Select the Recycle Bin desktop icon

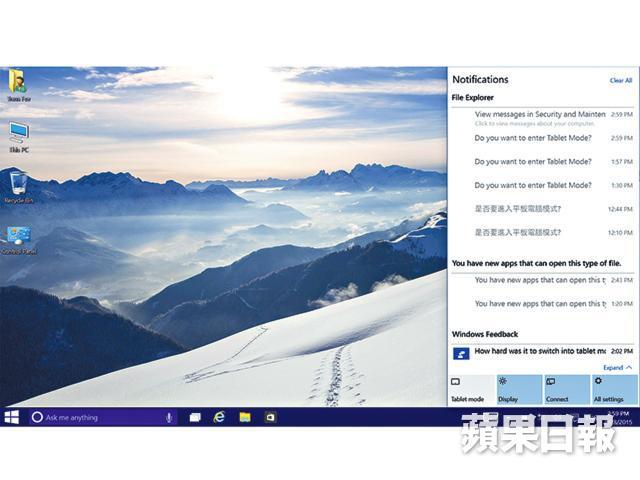coord(17,185)
